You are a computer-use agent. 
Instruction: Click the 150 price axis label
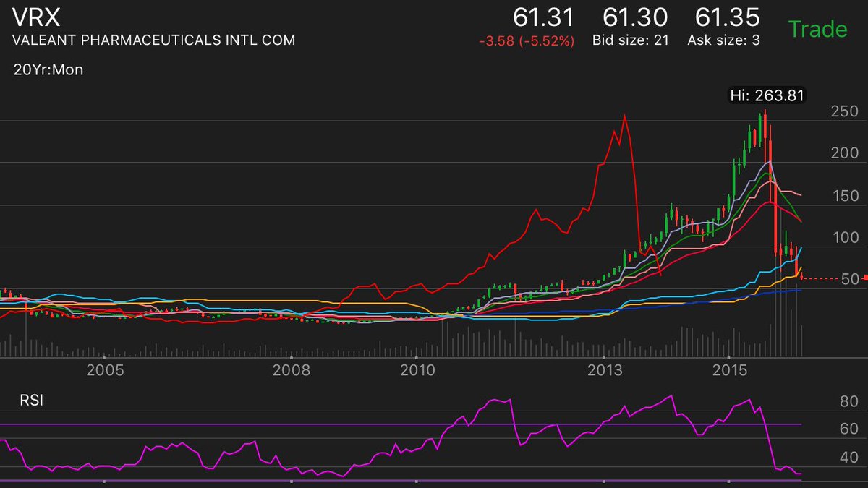click(x=845, y=196)
